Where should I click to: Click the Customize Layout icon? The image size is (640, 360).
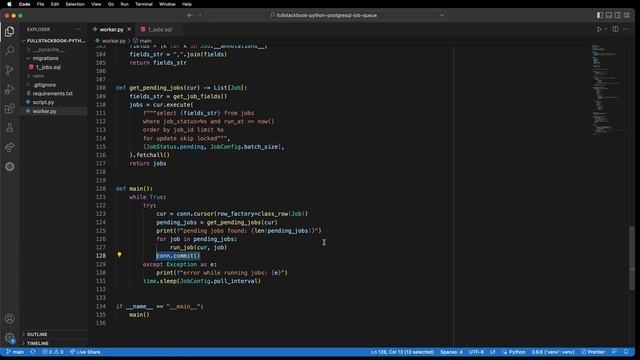[627, 15]
